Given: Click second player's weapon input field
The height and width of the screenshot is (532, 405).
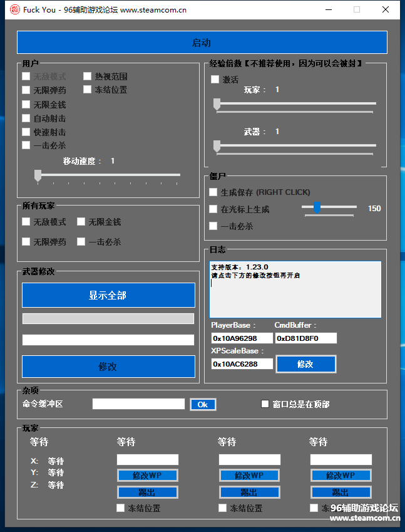Looking at the screenshot, I should [148, 460].
